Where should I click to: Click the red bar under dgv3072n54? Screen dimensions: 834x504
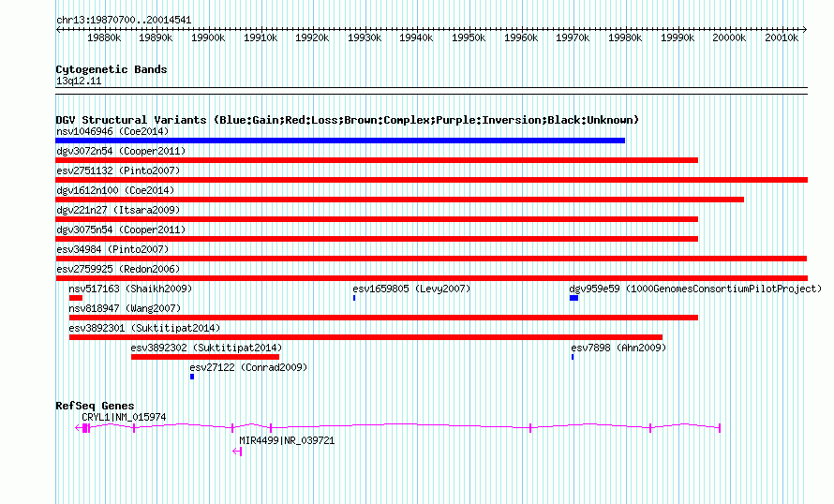pos(377,160)
